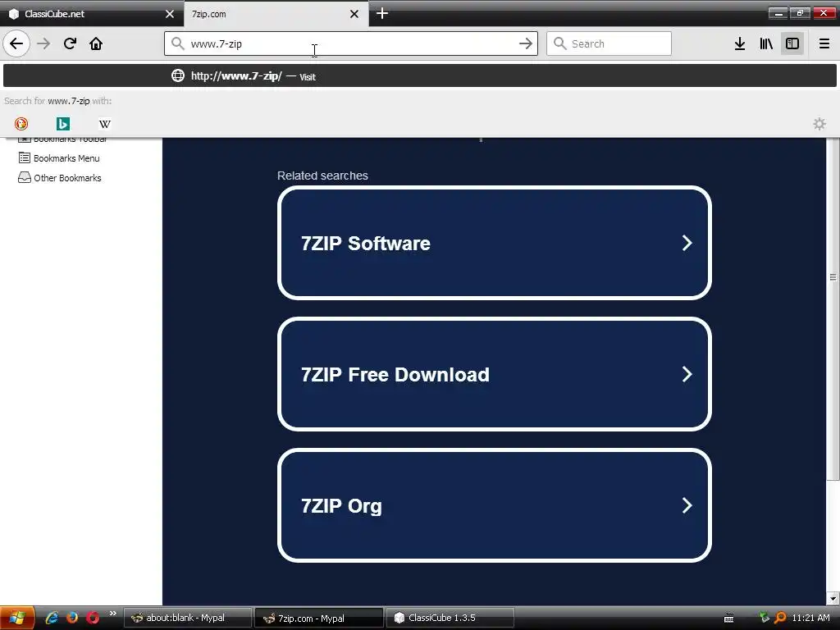Image resolution: width=840 pixels, height=630 pixels.
Task: Open the Windows Start button
Action: pos(17,618)
